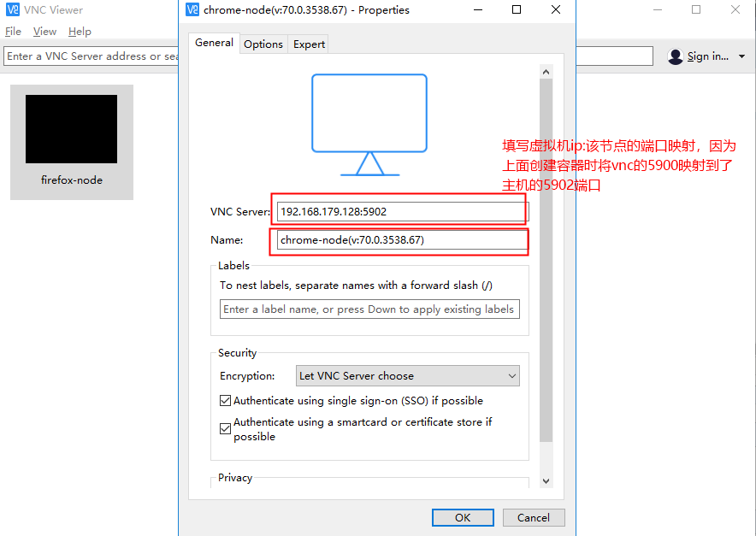
Task: Click the 'Encryption:' label
Action: click(247, 376)
